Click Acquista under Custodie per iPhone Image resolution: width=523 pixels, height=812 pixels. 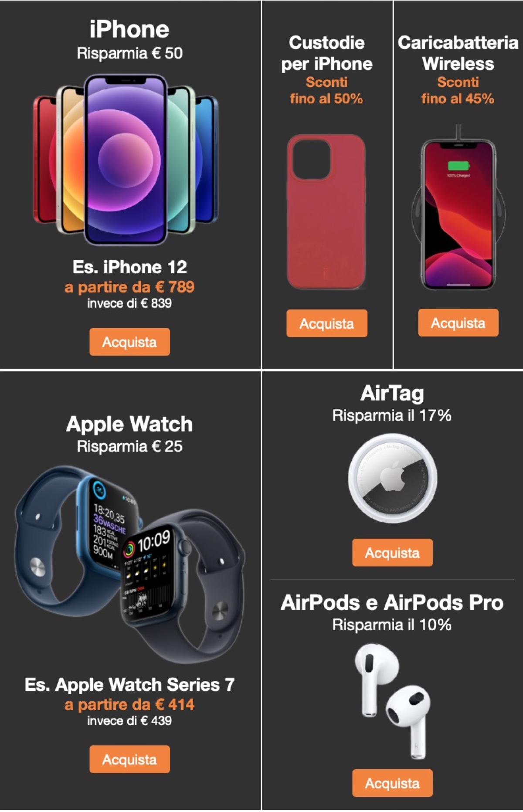327,323
